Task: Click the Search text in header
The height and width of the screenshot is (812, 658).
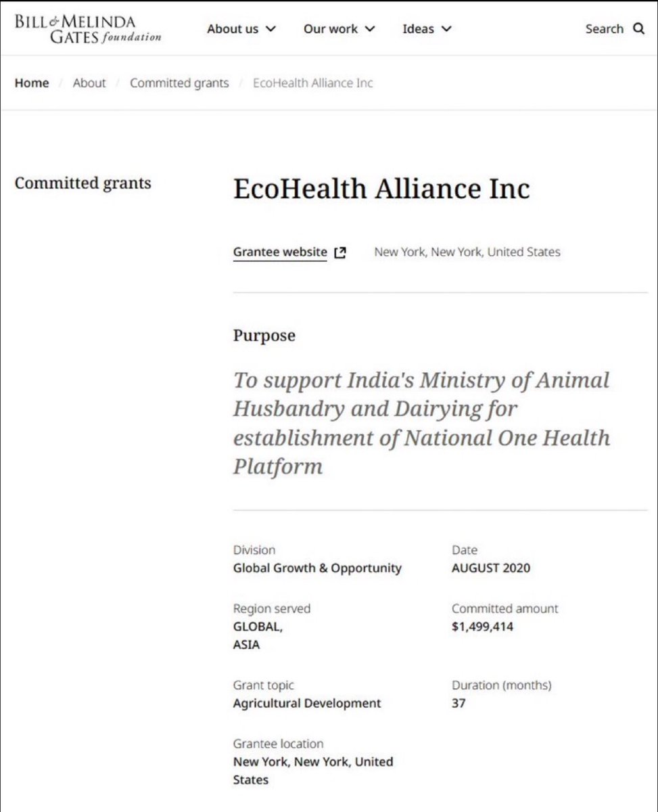Action: [604, 29]
